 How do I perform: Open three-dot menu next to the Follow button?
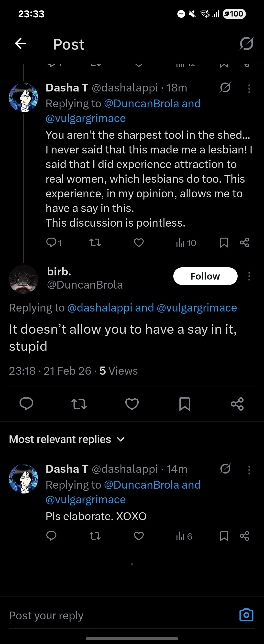click(x=249, y=276)
